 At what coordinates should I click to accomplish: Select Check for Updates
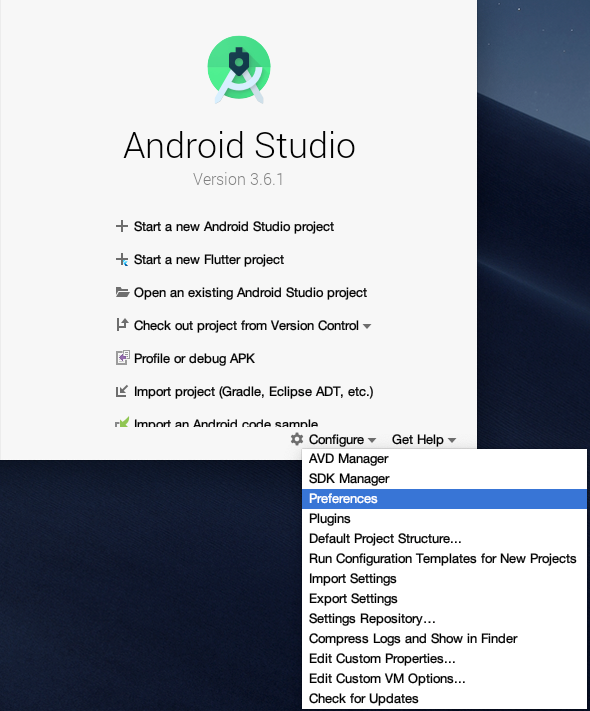(x=444, y=698)
